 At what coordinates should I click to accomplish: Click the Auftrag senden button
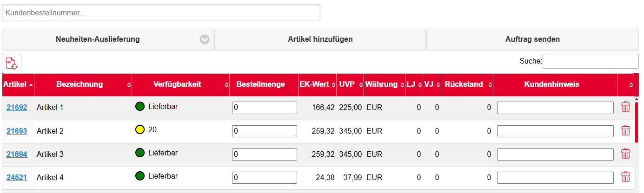point(532,39)
